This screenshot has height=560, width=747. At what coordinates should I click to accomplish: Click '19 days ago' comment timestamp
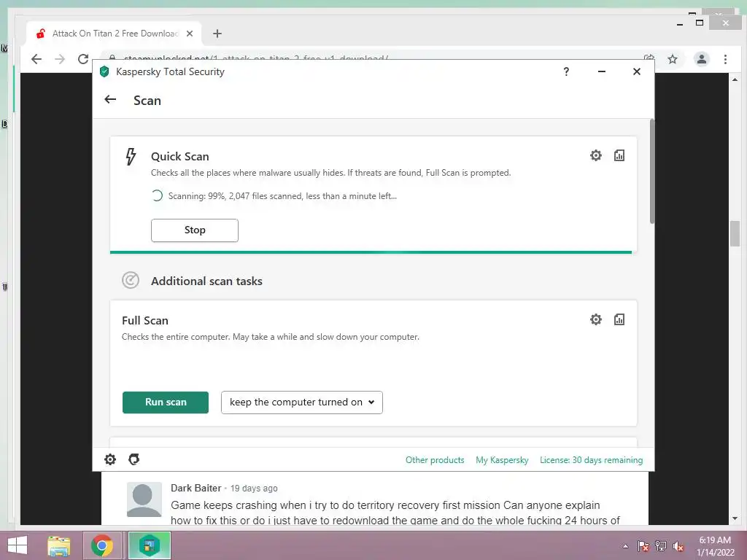tap(254, 488)
